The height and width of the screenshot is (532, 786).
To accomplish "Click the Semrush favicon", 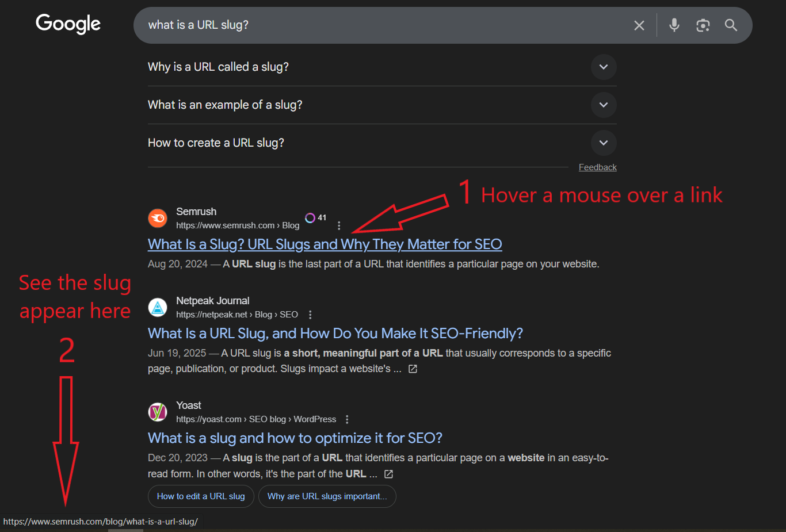I will (157, 218).
